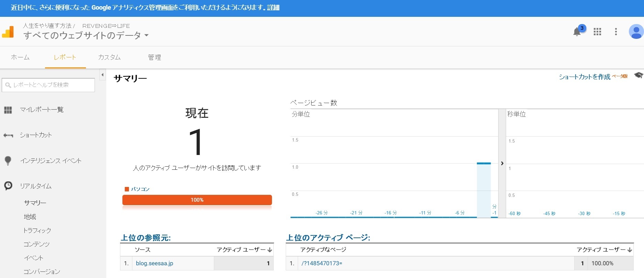Open マイレポート一覧 in the sidebar
The width and height of the screenshot is (644, 278).
pos(42,110)
